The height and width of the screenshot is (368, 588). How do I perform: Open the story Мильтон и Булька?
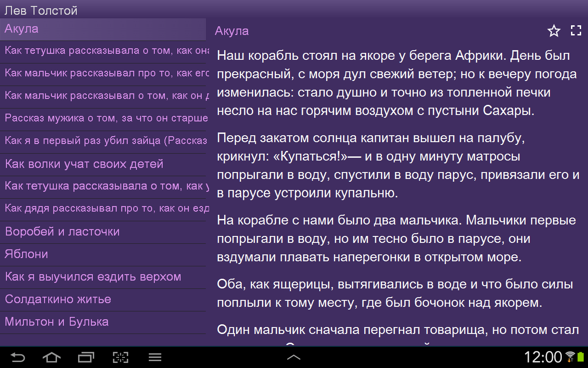[x=103, y=322]
